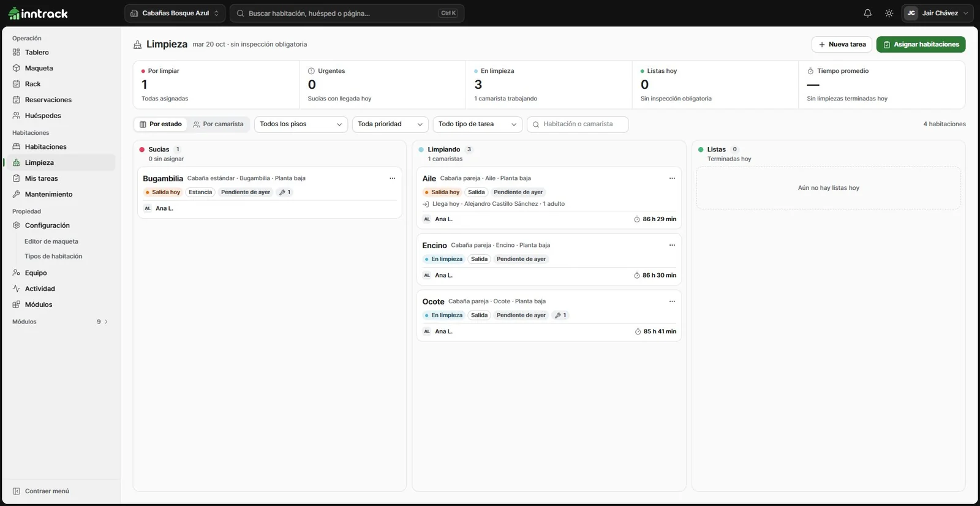Click the Tablero sidebar icon
Image resolution: width=980 pixels, height=506 pixels.
pos(17,52)
